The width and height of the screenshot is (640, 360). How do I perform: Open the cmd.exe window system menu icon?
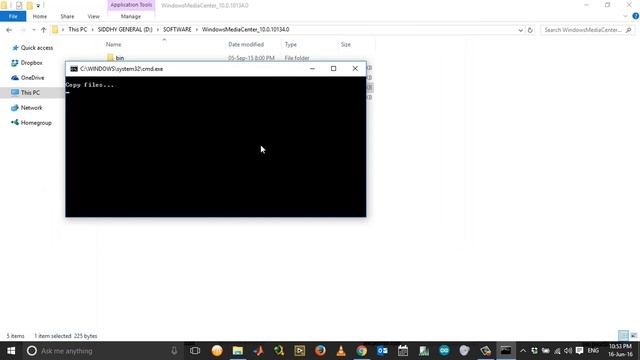pos(74,69)
